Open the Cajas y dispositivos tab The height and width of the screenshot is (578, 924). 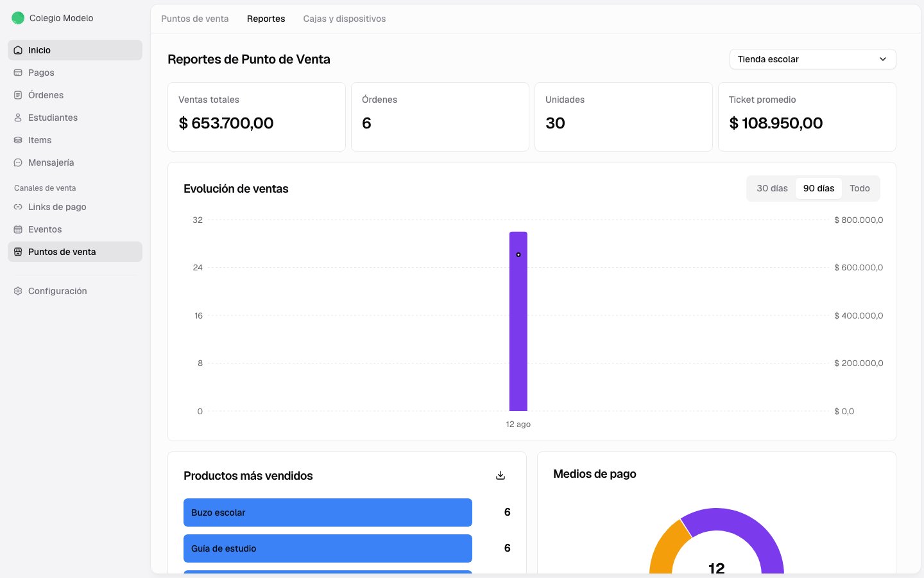tap(345, 19)
